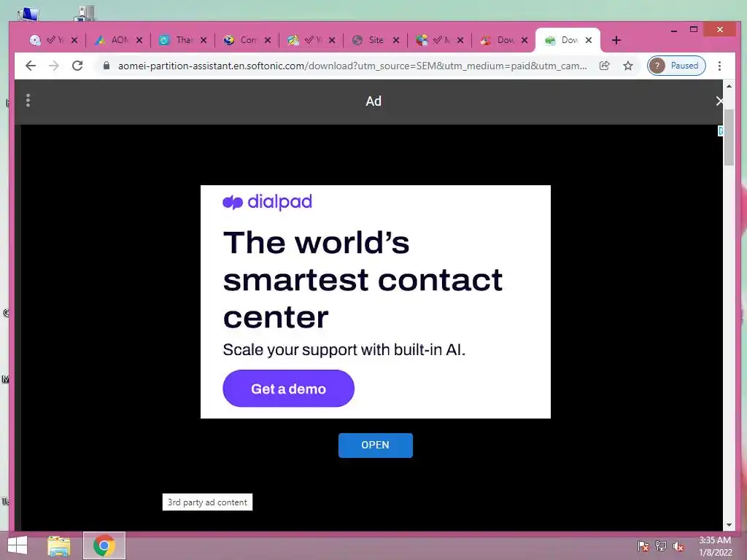Click the browser forward arrow
The image size is (747, 560).
pyautogui.click(x=54, y=66)
